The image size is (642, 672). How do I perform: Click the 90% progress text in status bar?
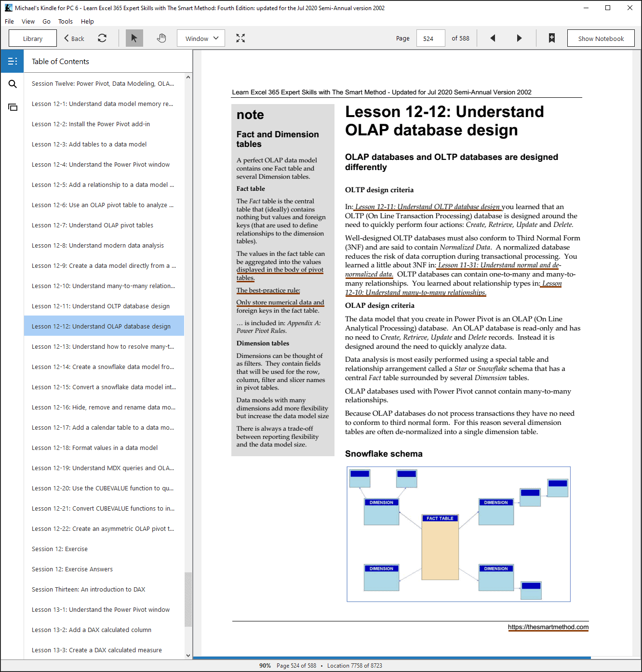(265, 666)
